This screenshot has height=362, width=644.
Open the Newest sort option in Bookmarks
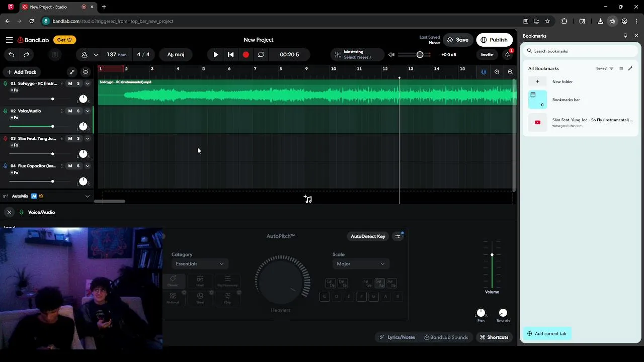pyautogui.click(x=604, y=68)
